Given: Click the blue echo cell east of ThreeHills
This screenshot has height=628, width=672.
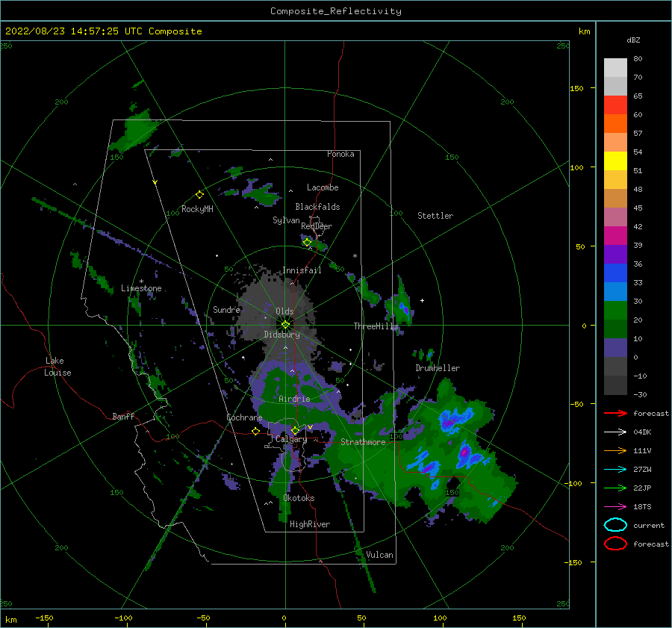Looking at the screenshot, I should pos(405,308).
